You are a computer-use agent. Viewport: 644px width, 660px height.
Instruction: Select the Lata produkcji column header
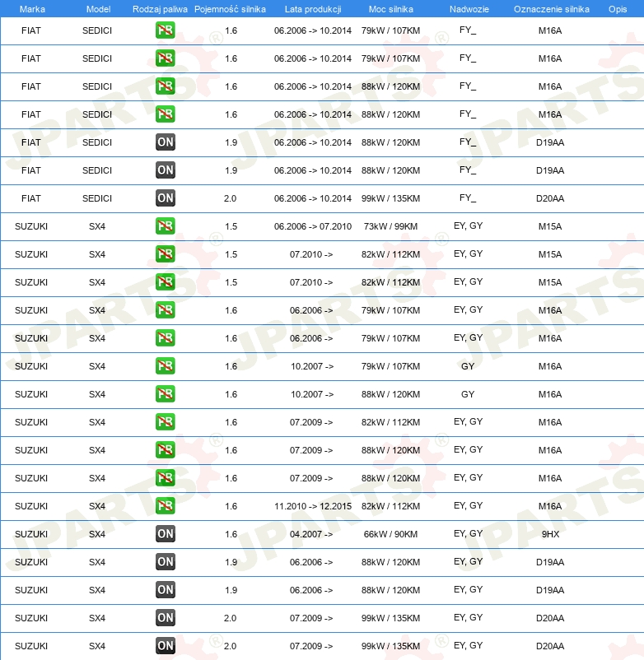(312, 8)
